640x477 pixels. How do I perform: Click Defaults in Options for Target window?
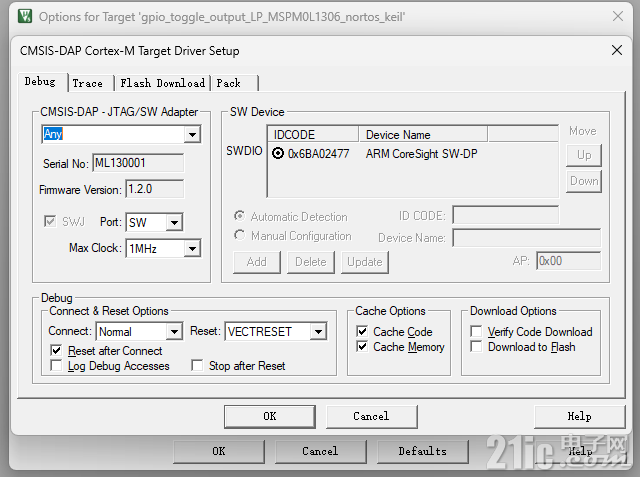coord(422,451)
